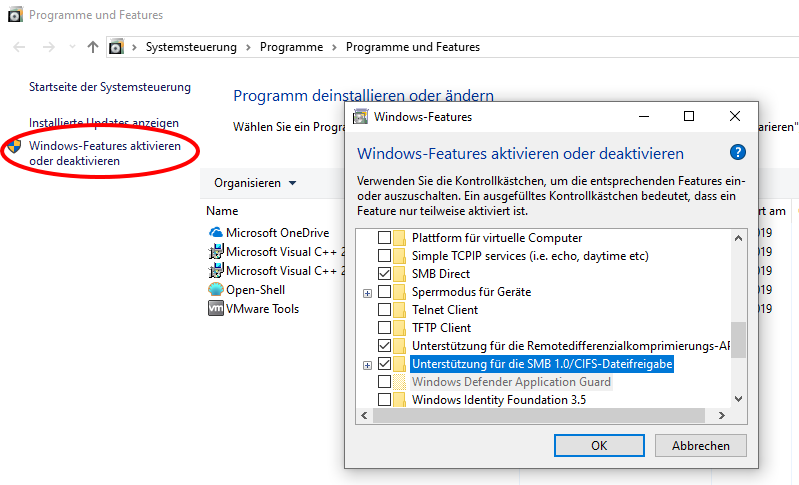The image size is (799, 485).
Task: Open Windows-Features aktivieren oder deaktivieren link
Action: pos(105,153)
